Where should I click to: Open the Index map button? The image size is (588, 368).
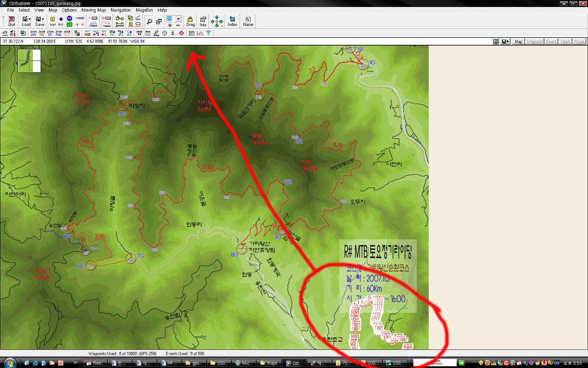[233, 21]
